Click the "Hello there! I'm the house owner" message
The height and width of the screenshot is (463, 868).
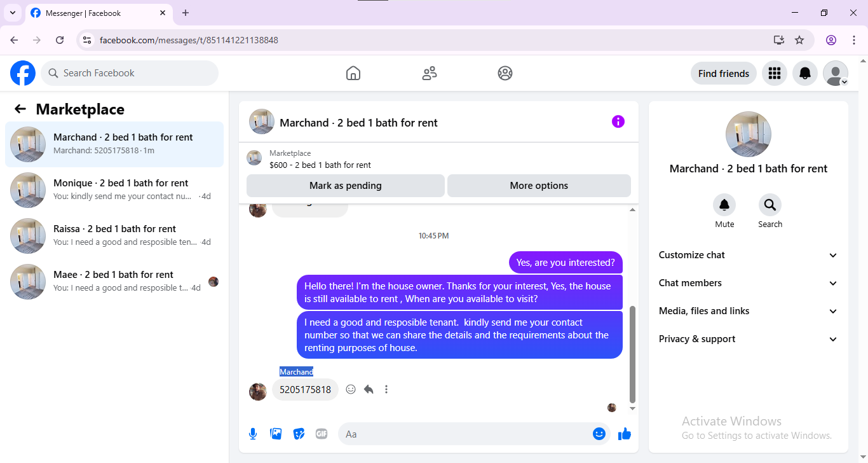[x=459, y=293]
